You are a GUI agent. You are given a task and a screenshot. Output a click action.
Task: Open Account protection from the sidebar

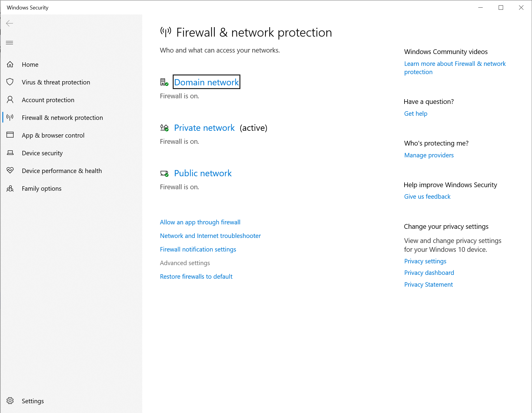tap(48, 100)
